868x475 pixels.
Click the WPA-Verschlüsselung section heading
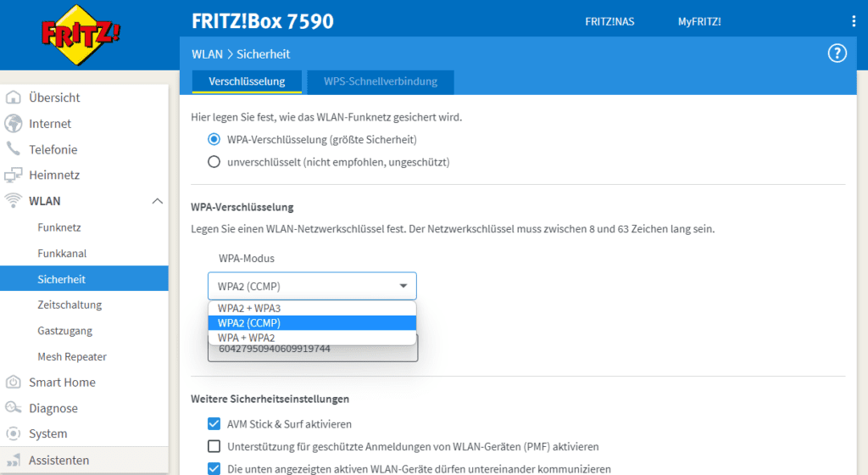click(242, 207)
